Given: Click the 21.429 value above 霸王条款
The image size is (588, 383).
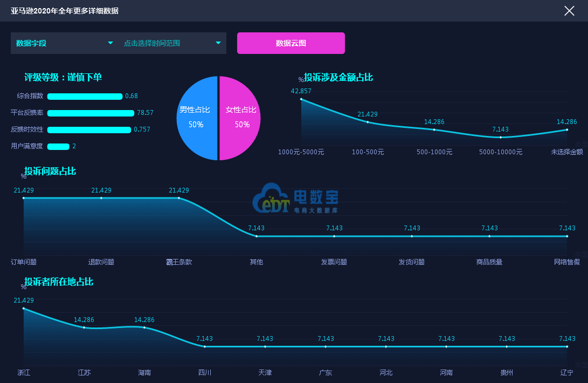Looking at the screenshot, I should point(179,190).
